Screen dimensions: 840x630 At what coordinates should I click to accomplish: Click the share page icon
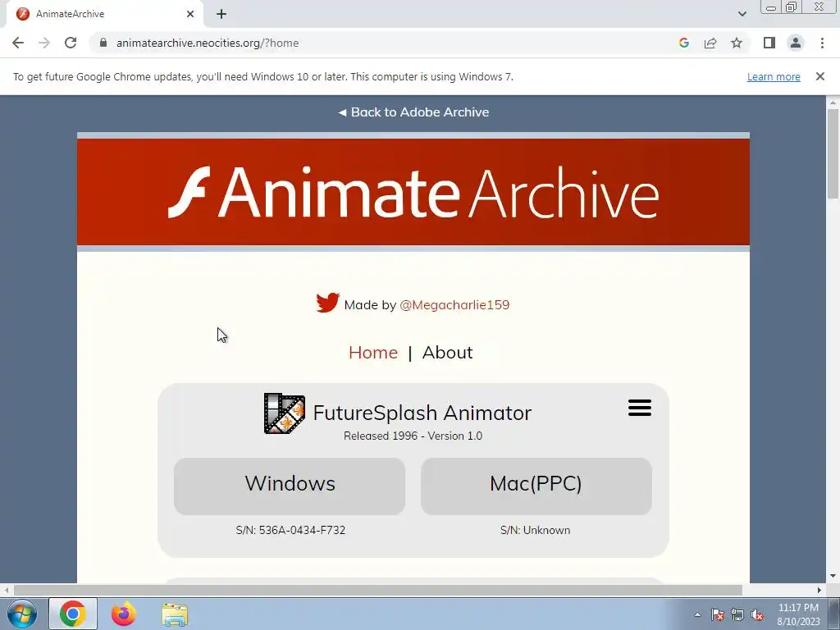coord(710,43)
